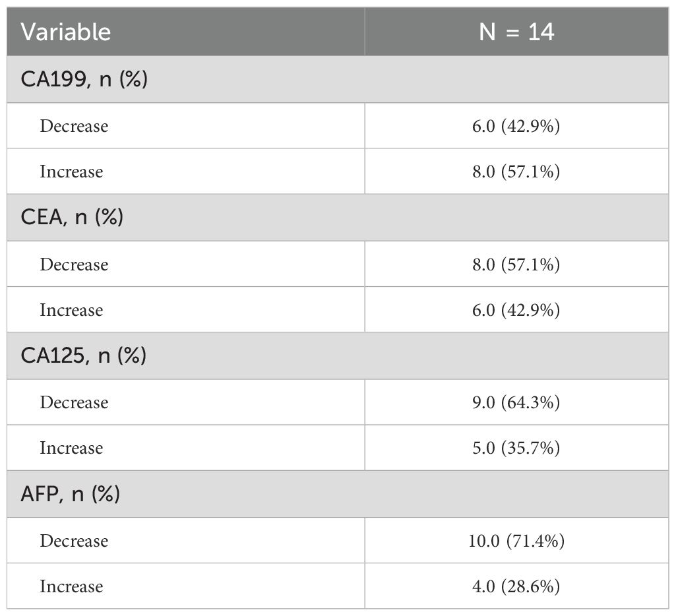Viewport: 676px width, 616px height.
Task: Click the Decrease label under CA125
Action: point(74,402)
